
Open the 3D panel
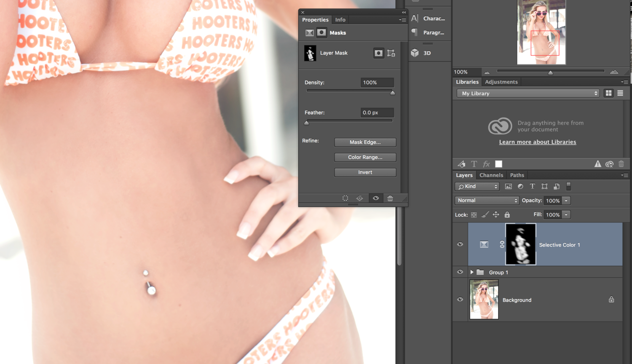[x=421, y=53]
